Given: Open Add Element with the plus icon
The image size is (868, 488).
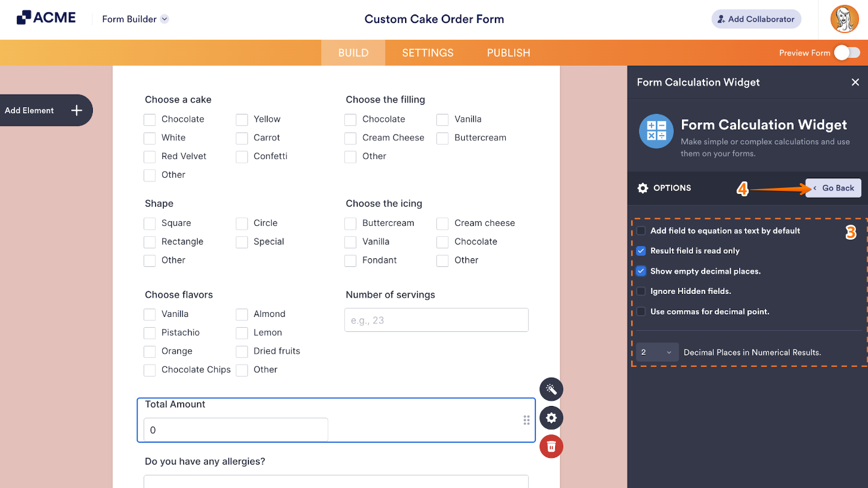Looking at the screenshot, I should (77, 110).
